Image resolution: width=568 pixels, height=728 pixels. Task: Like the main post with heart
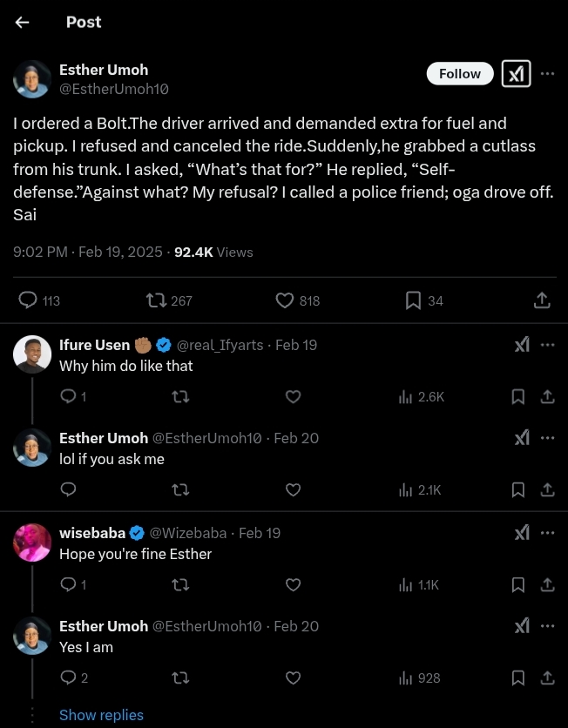[285, 300]
